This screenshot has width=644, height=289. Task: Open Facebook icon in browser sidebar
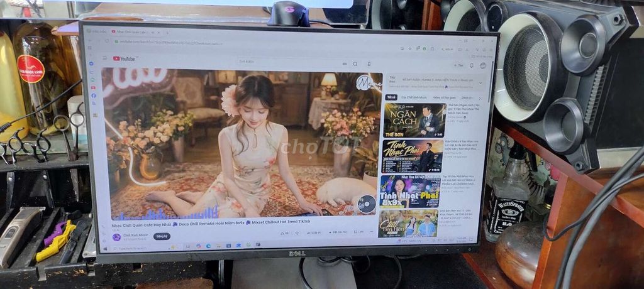tap(94, 95)
